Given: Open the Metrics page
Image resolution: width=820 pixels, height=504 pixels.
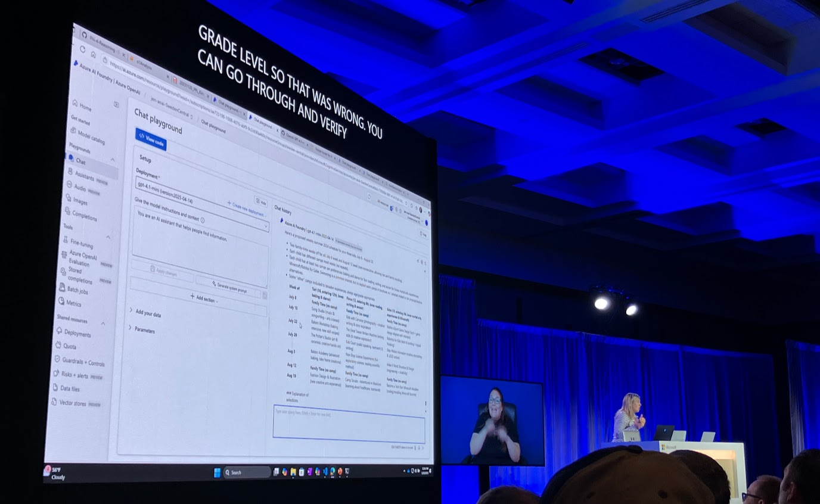Looking at the screenshot, I should click(71, 303).
